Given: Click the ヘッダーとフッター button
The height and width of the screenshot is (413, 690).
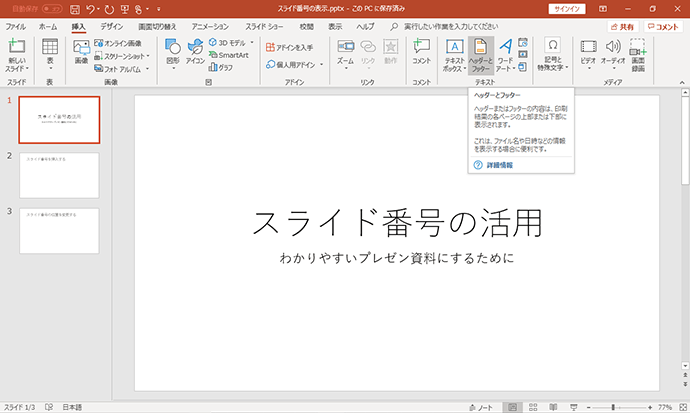Looking at the screenshot, I should (x=481, y=55).
